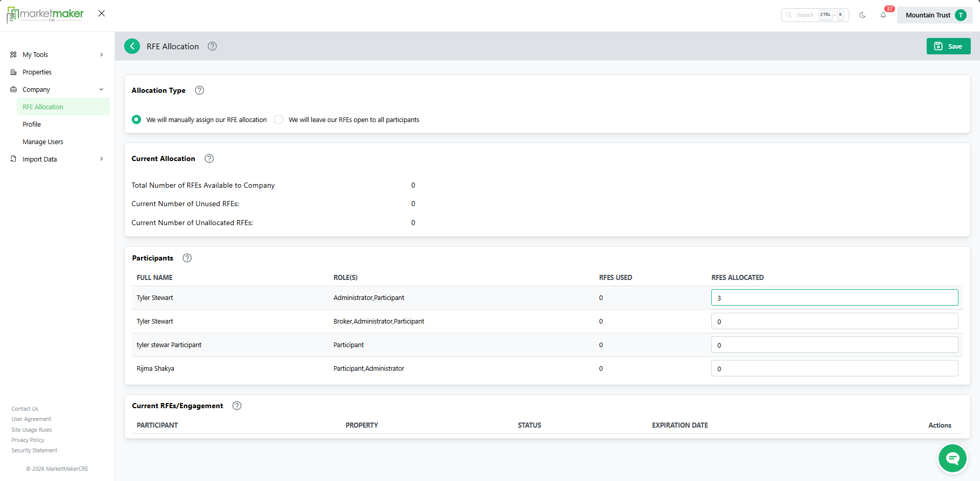Image resolution: width=980 pixels, height=481 pixels.
Task: Go to Manage Users page
Action: (43, 142)
